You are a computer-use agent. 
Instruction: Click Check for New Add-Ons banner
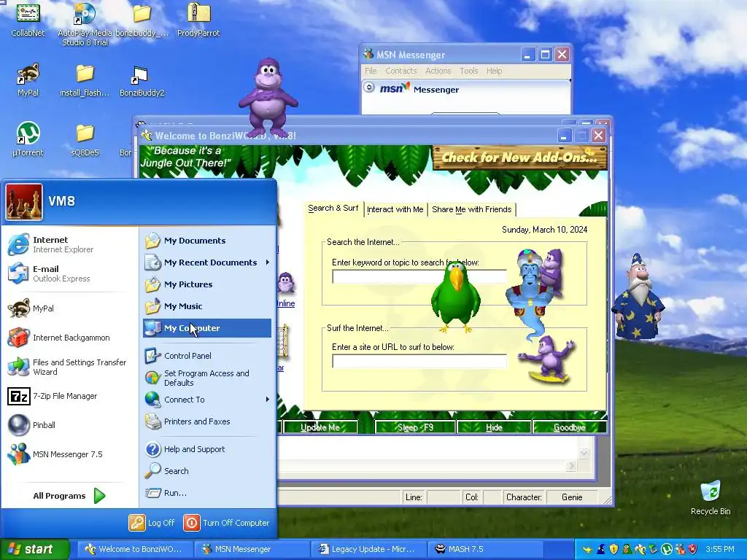tap(519, 157)
